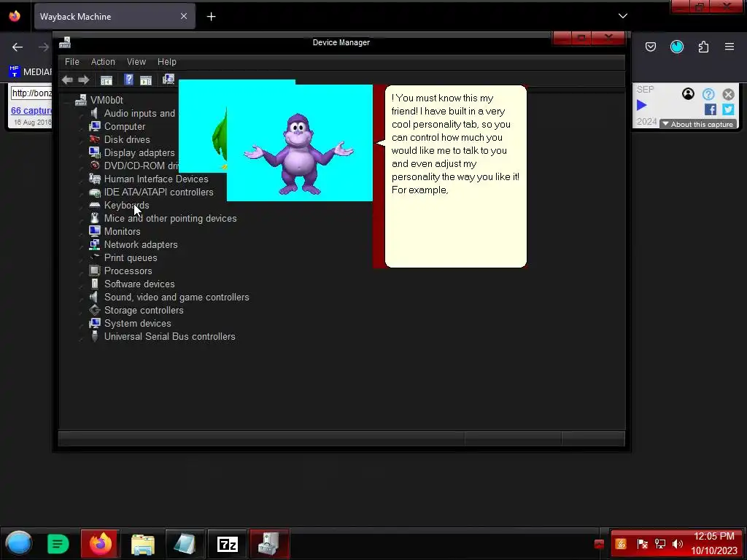Image resolution: width=747 pixels, height=560 pixels.
Task: Select Sound, video and game controllers
Action: click(x=177, y=297)
